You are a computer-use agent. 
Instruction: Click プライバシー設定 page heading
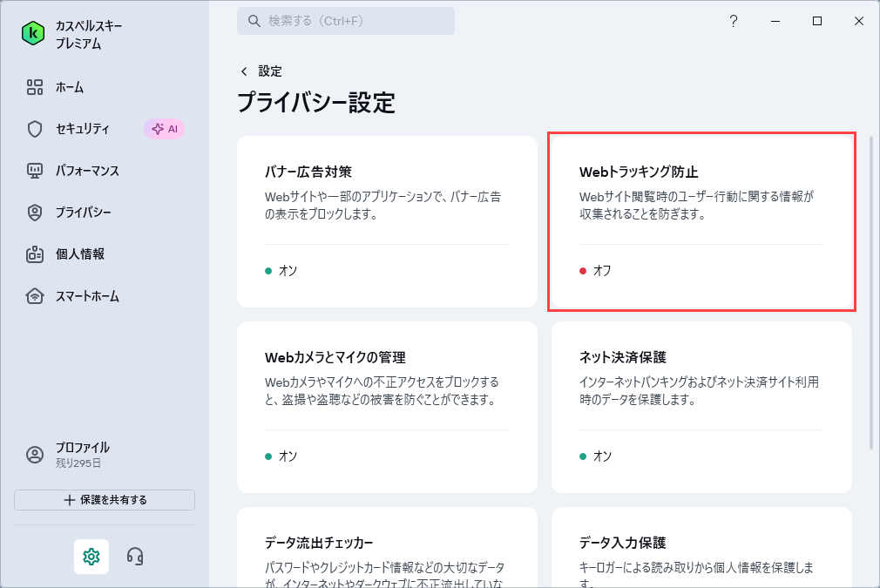316,103
